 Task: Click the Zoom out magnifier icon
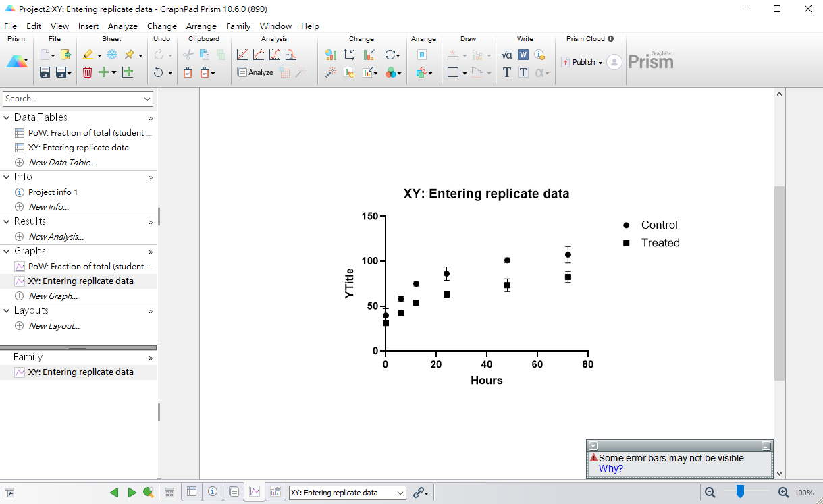[x=710, y=493]
